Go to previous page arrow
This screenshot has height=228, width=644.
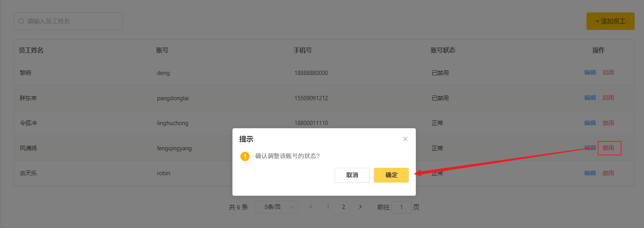(x=311, y=207)
